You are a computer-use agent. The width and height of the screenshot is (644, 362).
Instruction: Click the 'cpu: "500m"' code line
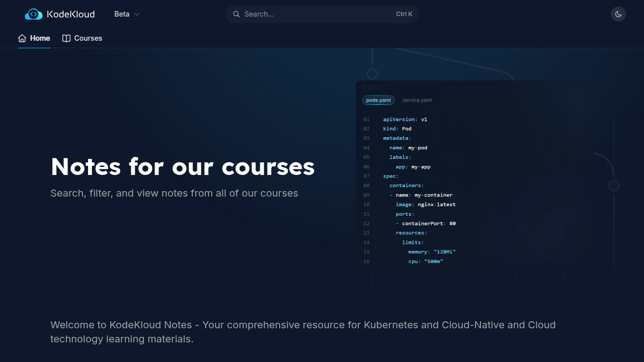pyautogui.click(x=426, y=261)
